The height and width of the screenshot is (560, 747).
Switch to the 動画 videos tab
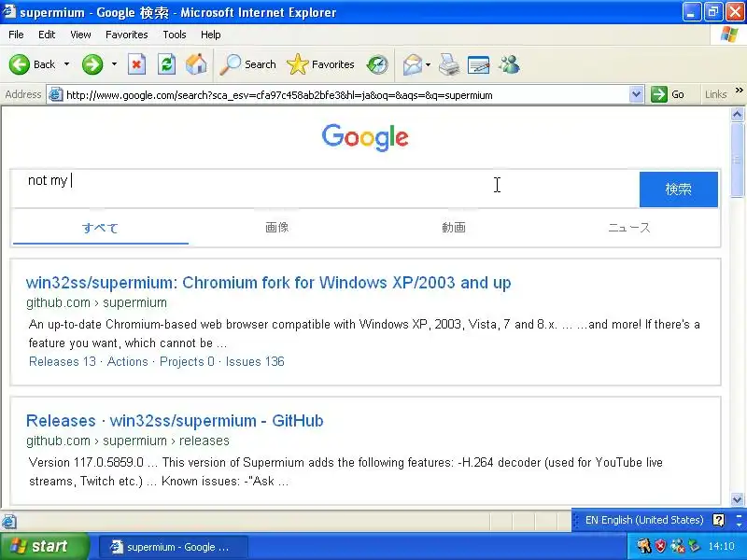tap(454, 228)
